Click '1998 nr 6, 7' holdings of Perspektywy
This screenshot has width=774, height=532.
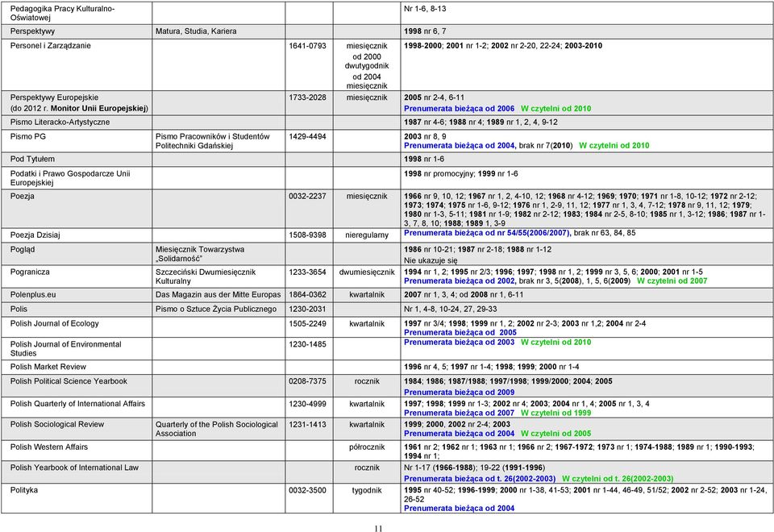(x=425, y=31)
